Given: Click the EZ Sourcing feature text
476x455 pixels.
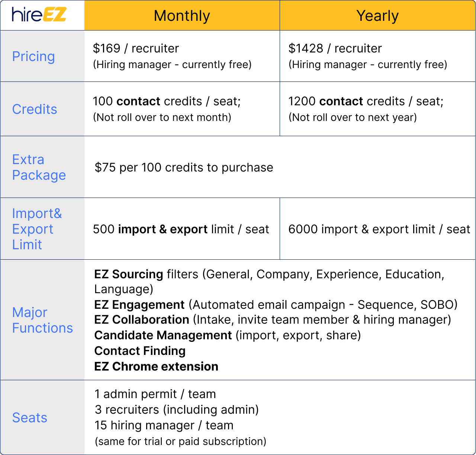Looking at the screenshot, I should point(129,274).
